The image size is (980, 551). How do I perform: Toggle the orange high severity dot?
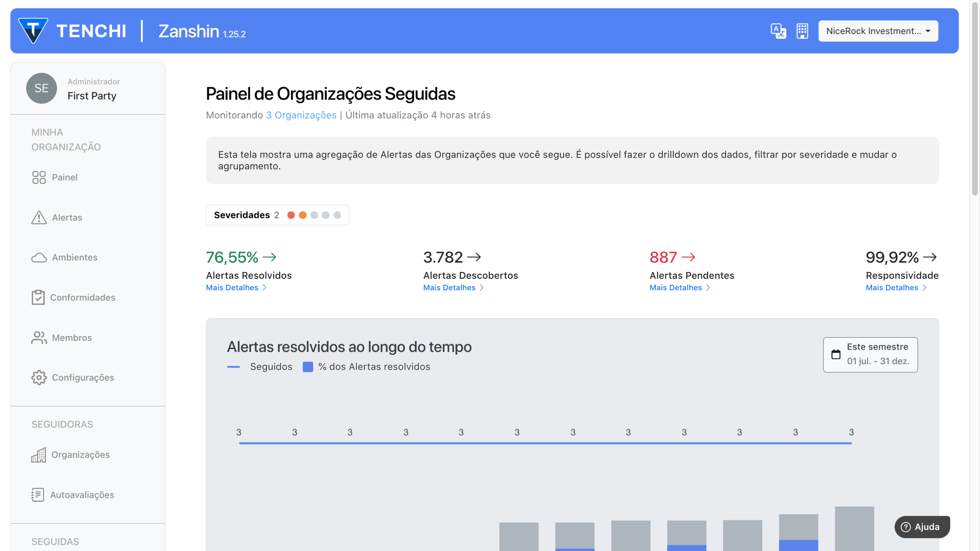(x=302, y=215)
